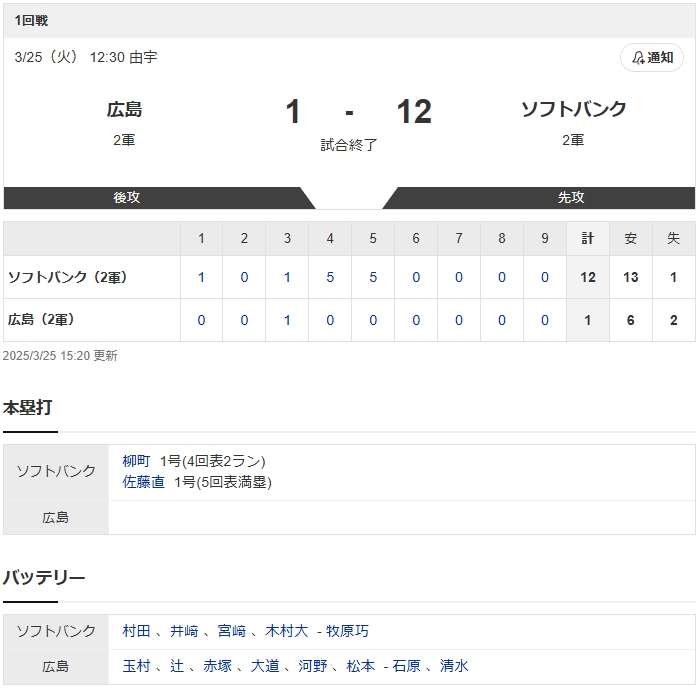Click the 通知 notification button
Viewport: 698px width, 689px height.
click(x=651, y=57)
